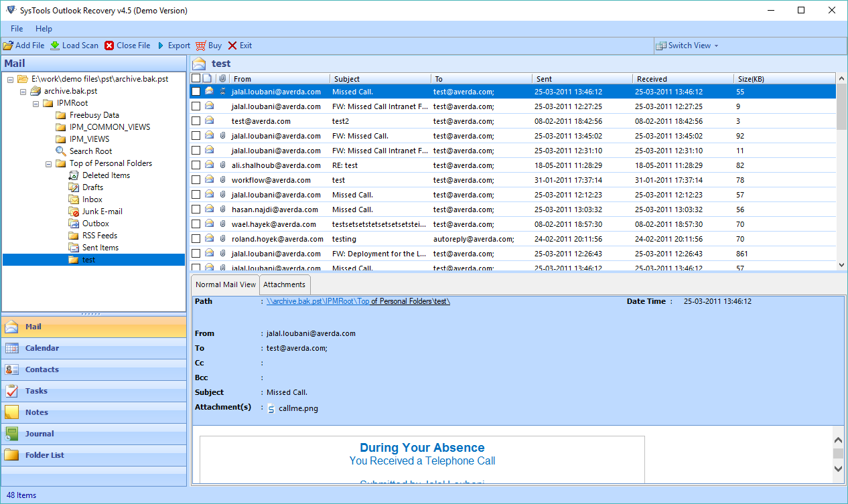
Task: Click preview pane scroll down arrow
Action: click(x=838, y=469)
